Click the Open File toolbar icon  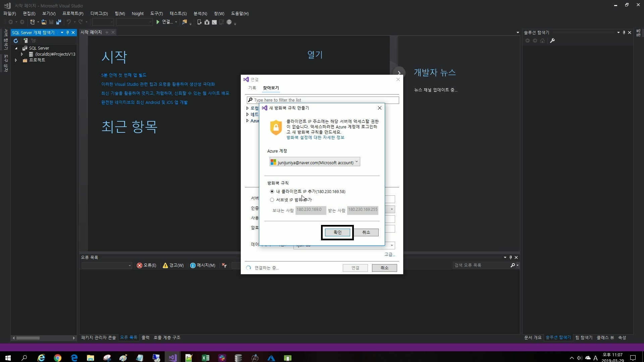click(x=44, y=22)
